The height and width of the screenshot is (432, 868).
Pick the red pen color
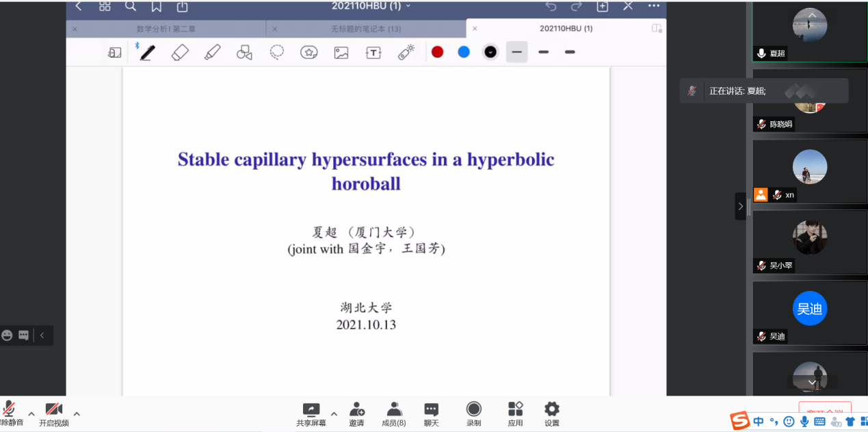438,52
